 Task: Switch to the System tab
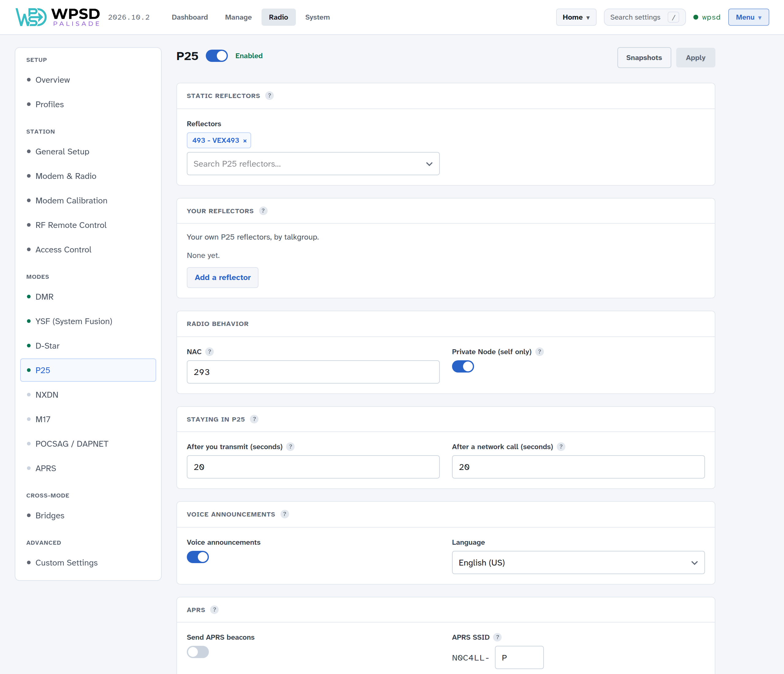point(318,17)
